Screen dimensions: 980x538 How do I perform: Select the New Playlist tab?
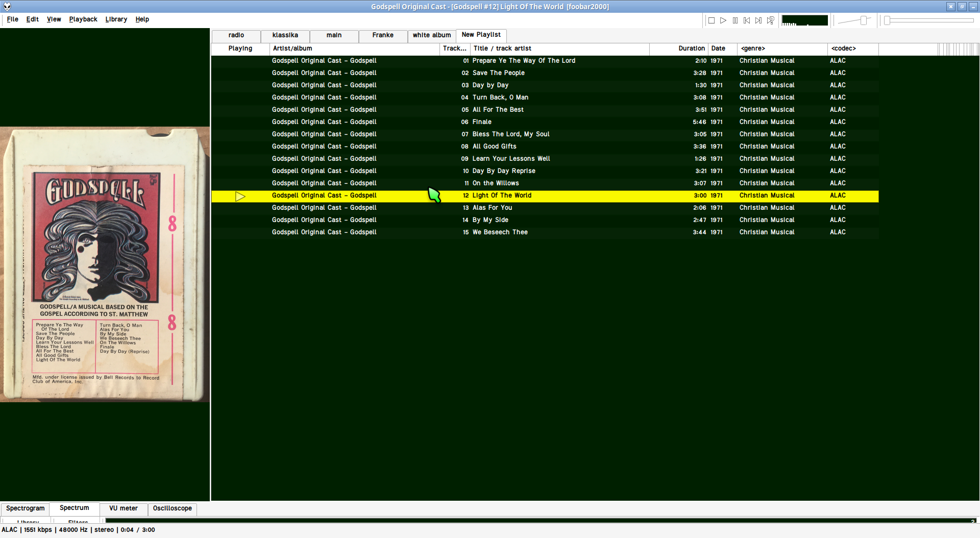click(x=481, y=35)
